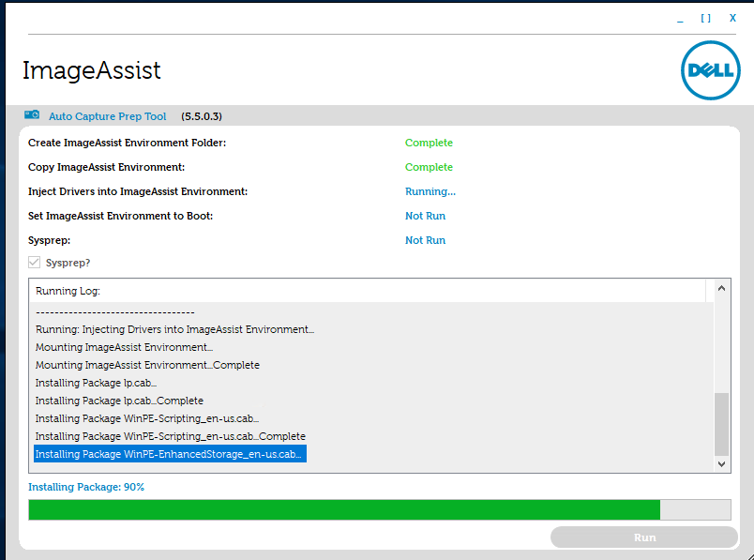Viewport: 754px width, 560px height.
Task: Click the Running Log scrollbar thumb
Action: pos(721,424)
